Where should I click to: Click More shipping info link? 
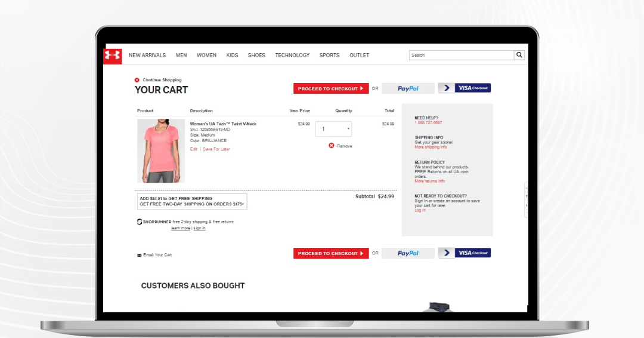click(x=431, y=148)
